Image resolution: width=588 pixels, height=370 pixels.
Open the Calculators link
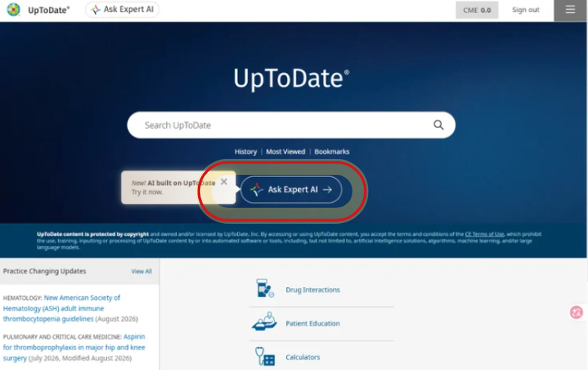[303, 357]
